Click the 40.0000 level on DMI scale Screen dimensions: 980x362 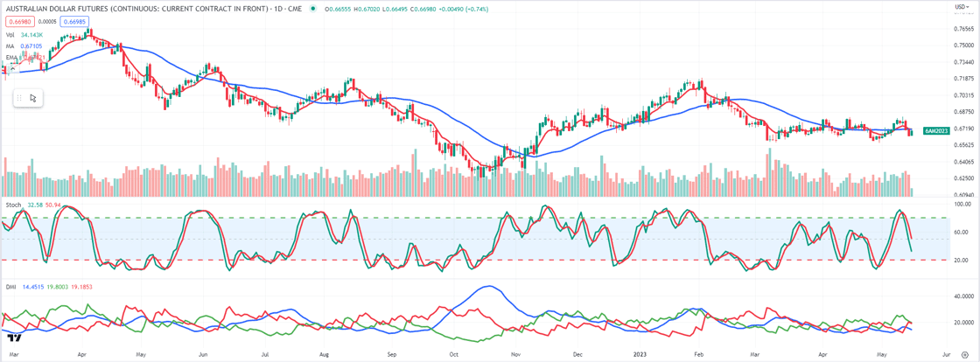(x=964, y=297)
